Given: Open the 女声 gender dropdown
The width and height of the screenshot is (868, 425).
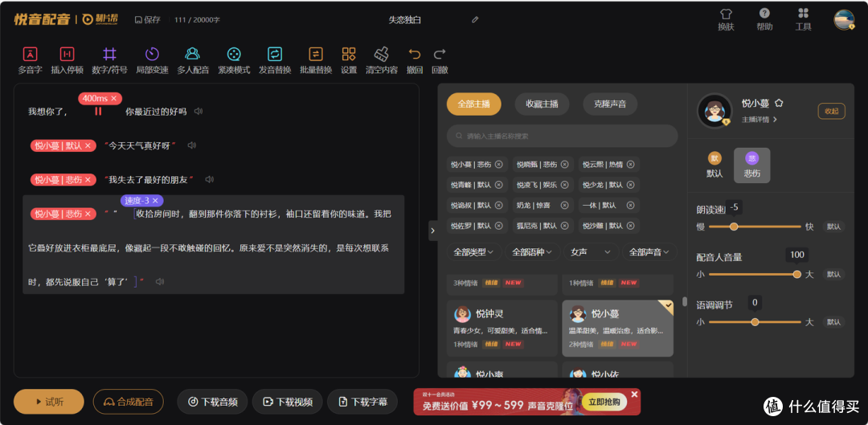Looking at the screenshot, I should click(x=592, y=251).
